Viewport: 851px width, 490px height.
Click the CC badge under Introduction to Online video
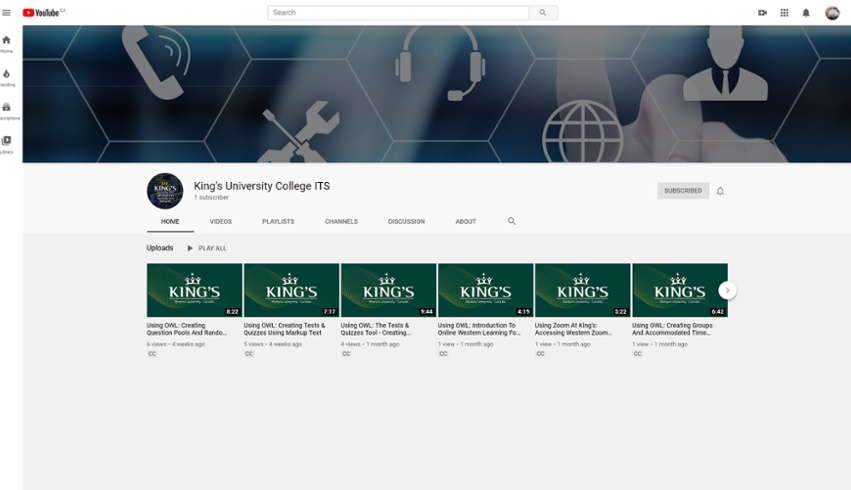443,354
